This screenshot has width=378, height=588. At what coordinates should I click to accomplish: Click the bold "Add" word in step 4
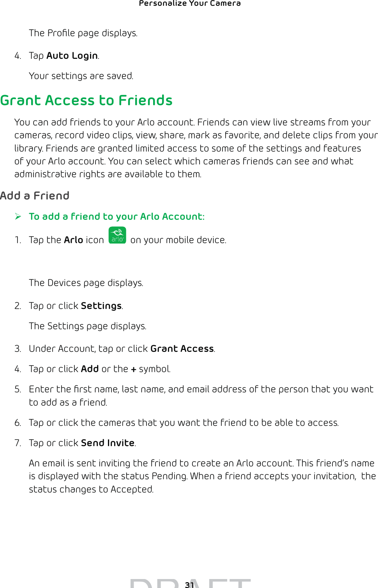point(90,369)
